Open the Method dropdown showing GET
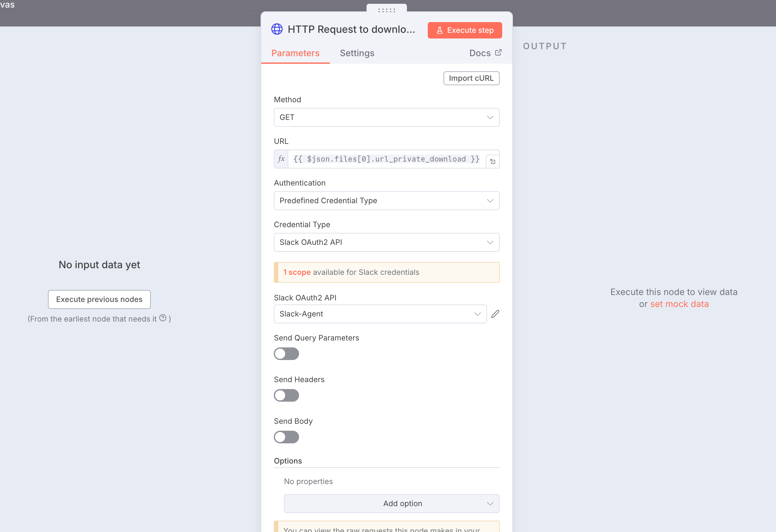This screenshot has height=532, width=776. [386, 117]
